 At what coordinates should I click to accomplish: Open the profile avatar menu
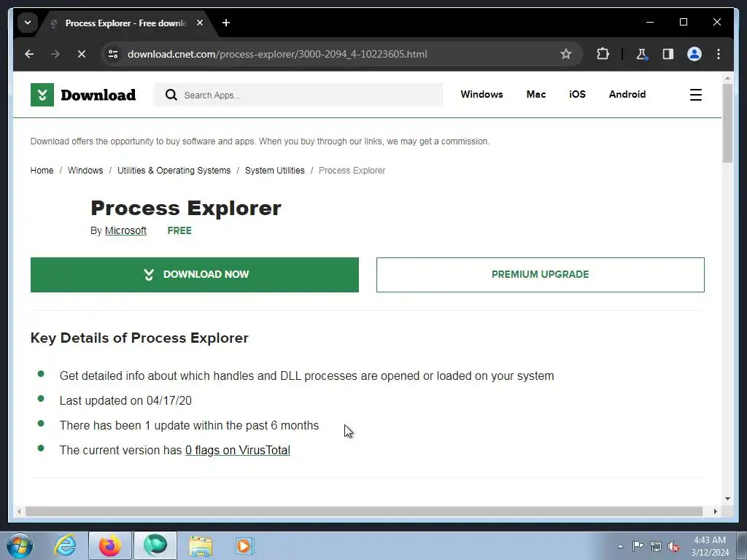[x=694, y=54]
